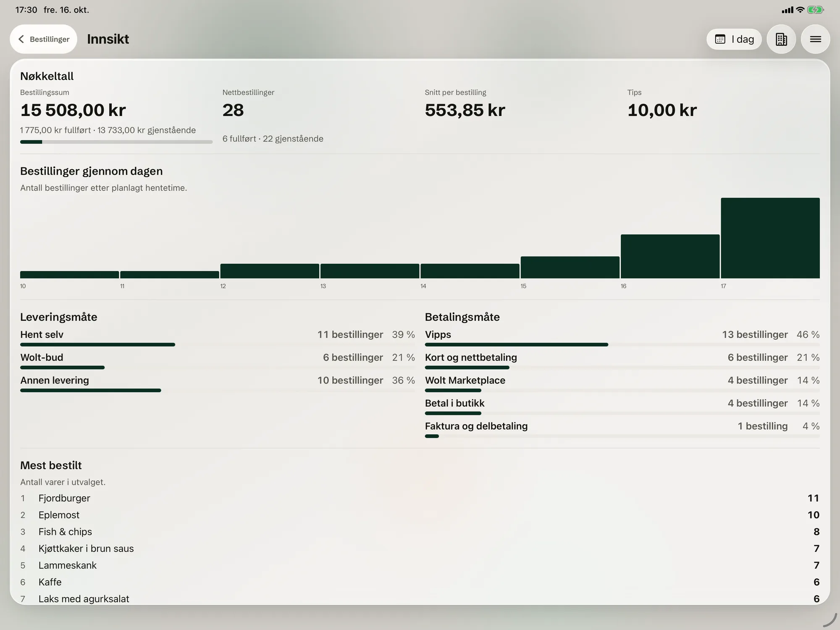Click Laks med agurksalat row
Viewport: 840px width, 630px height.
pyautogui.click(x=420, y=599)
